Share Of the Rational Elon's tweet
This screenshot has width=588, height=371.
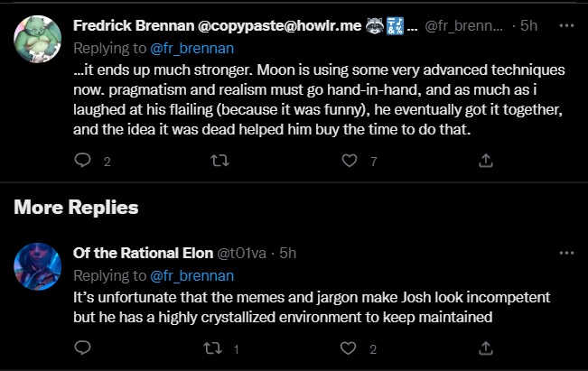[x=485, y=348]
